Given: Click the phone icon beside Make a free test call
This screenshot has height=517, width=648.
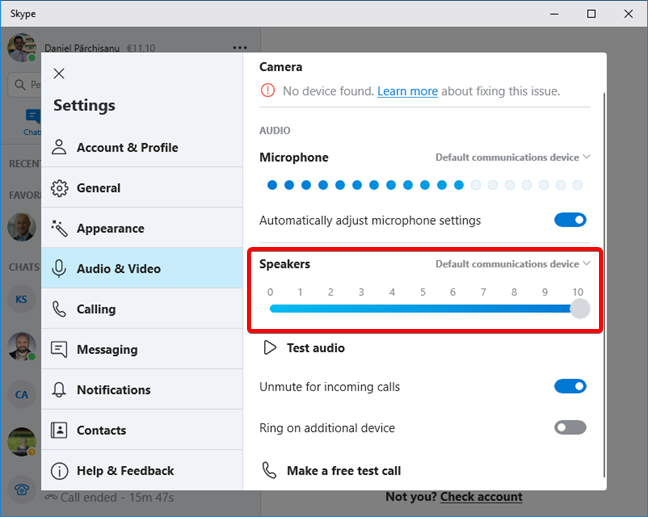Looking at the screenshot, I should (x=269, y=470).
